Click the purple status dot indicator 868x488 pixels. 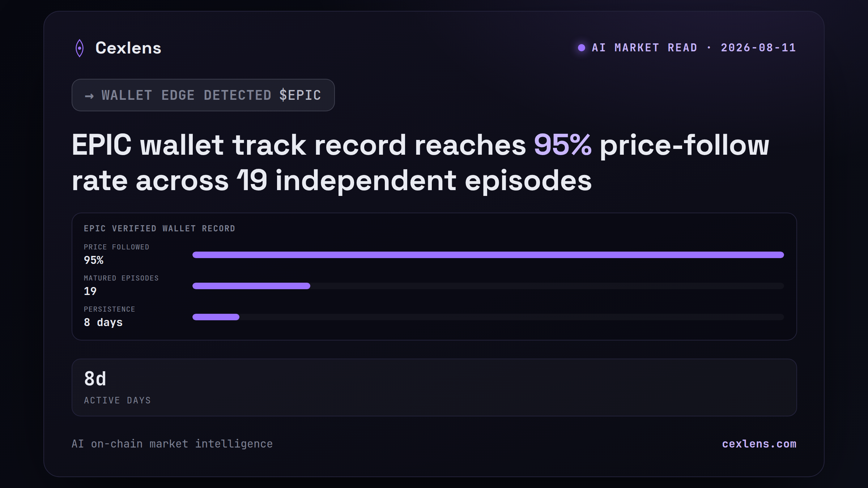click(582, 48)
